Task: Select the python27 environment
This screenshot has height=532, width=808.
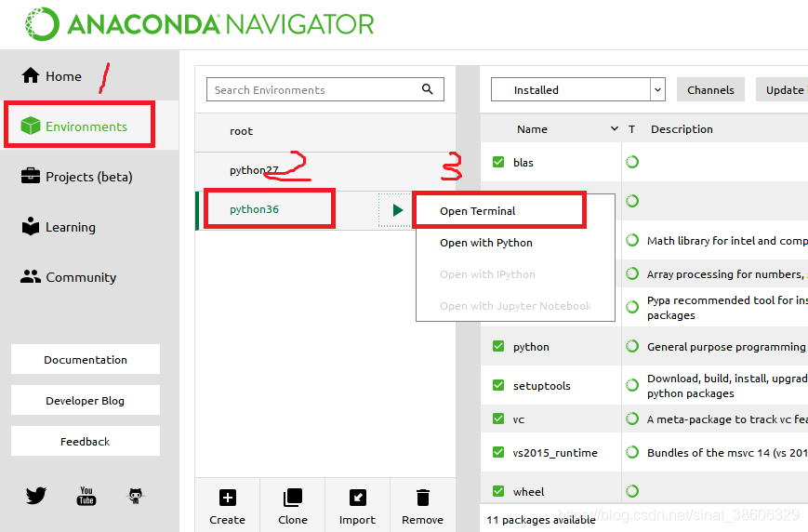Action: [325, 171]
